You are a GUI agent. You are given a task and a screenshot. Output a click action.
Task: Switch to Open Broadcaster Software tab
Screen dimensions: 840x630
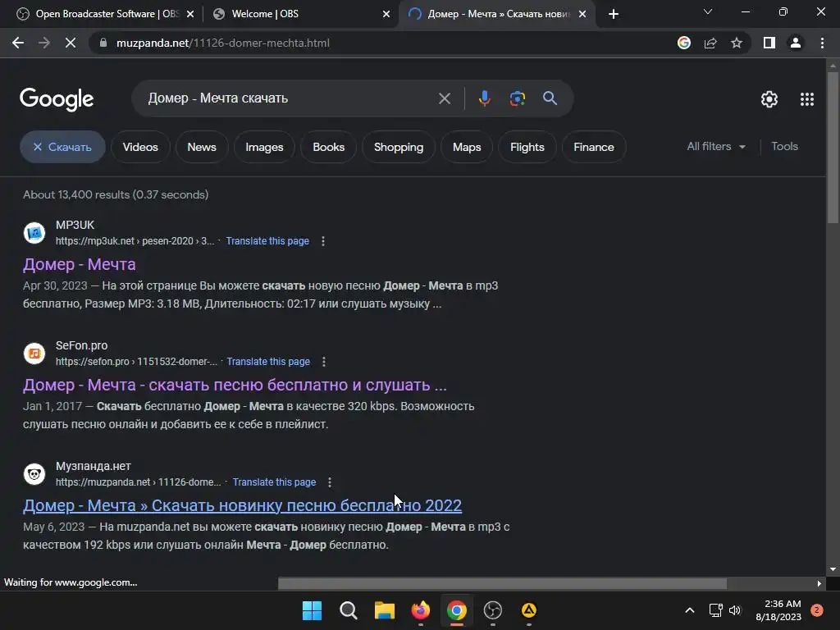(x=106, y=14)
